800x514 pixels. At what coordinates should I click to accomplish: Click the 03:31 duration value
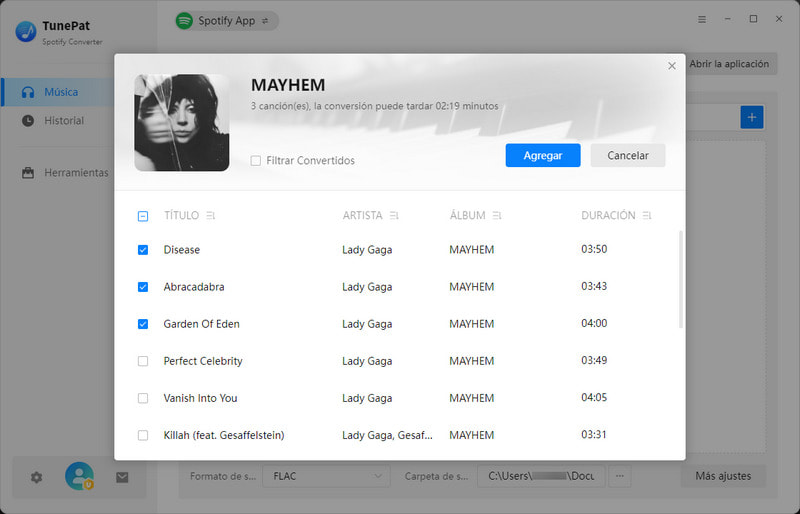[x=594, y=435]
